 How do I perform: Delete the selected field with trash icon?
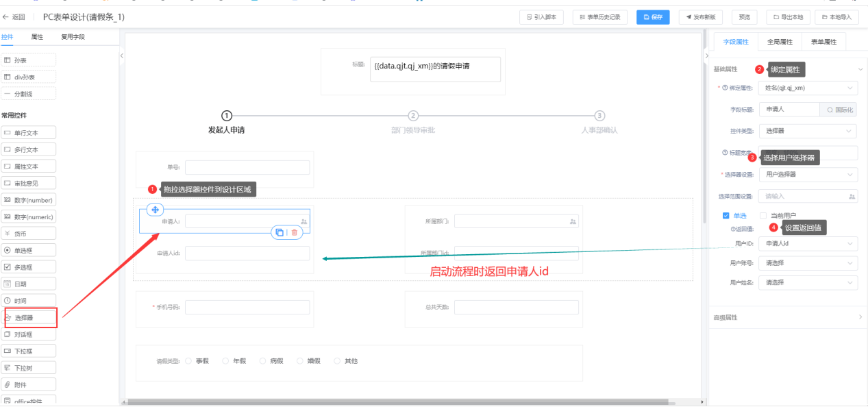coord(295,232)
